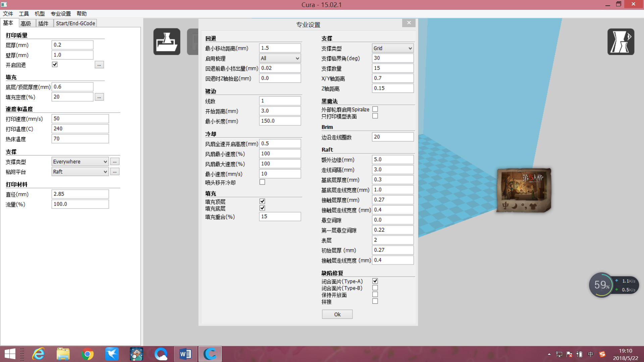644x362 pixels.
Task: Expand the 支撑类型 Grid dropdown
Action: tap(392, 48)
